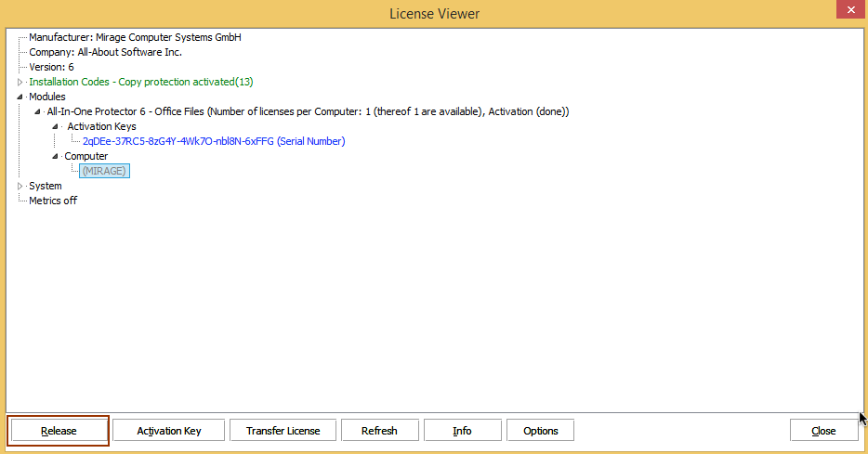Open the Options button
Image resolution: width=868 pixels, height=454 pixels.
pos(540,431)
